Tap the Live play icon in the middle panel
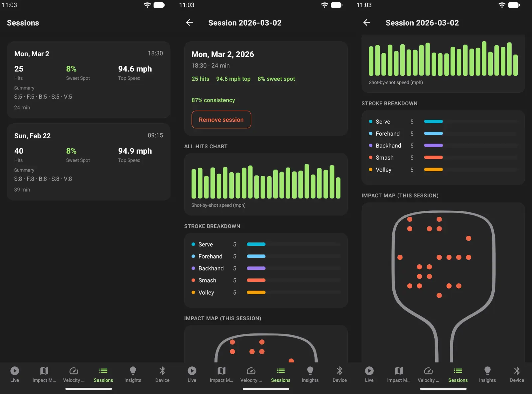532x394 pixels. pyautogui.click(x=192, y=370)
